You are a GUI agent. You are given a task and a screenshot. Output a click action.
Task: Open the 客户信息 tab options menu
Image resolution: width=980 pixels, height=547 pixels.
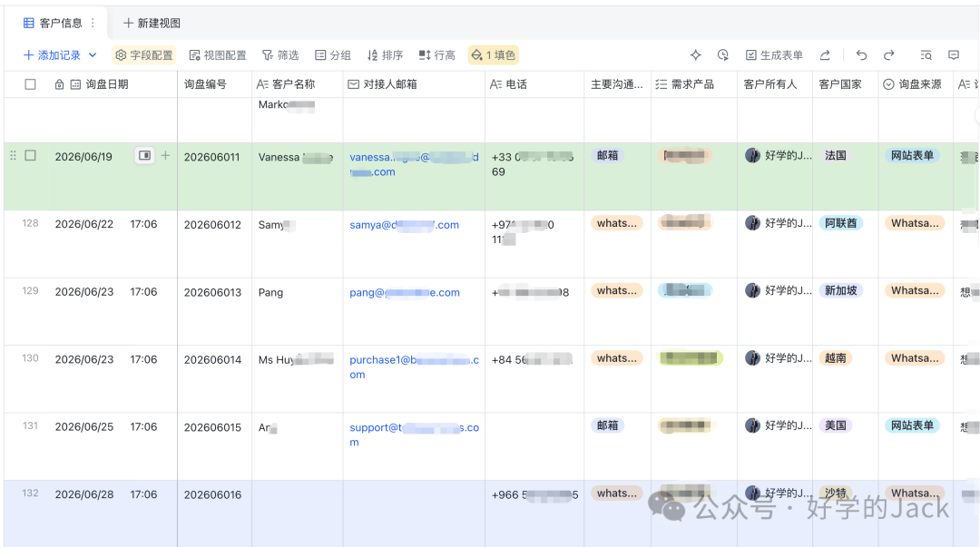pos(93,23)
